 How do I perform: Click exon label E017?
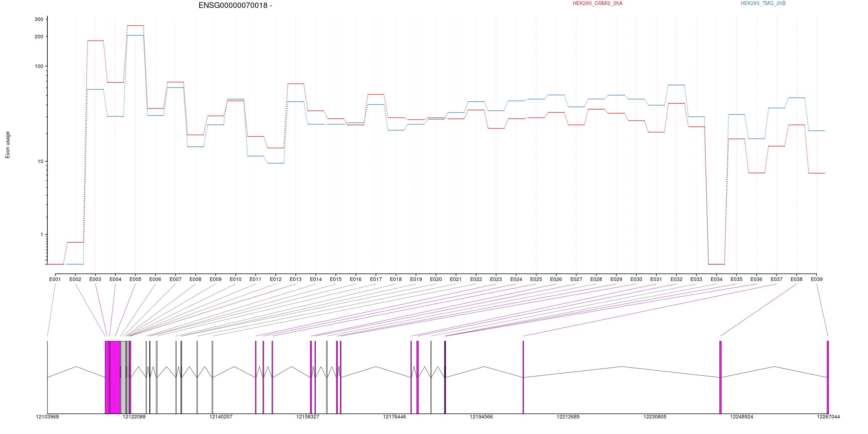pyautogui.click(x=376, y=279)
